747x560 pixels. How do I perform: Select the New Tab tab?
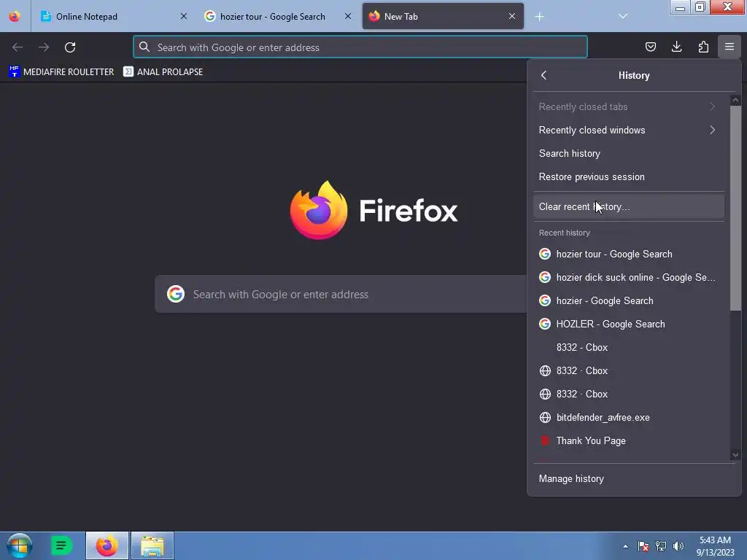[x=443, y=16]
